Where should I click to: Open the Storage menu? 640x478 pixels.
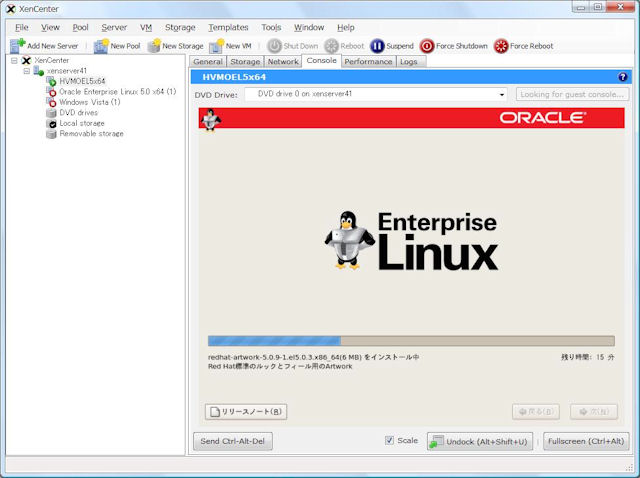(x=180, y=27)
